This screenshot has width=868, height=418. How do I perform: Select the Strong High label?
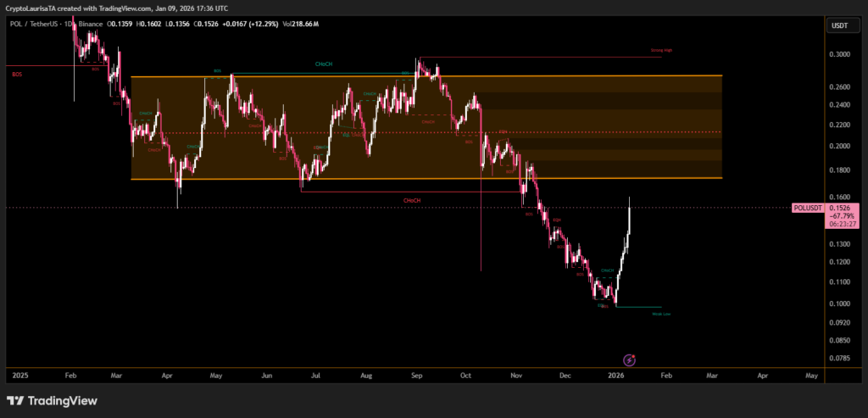[x=661, y=51]
